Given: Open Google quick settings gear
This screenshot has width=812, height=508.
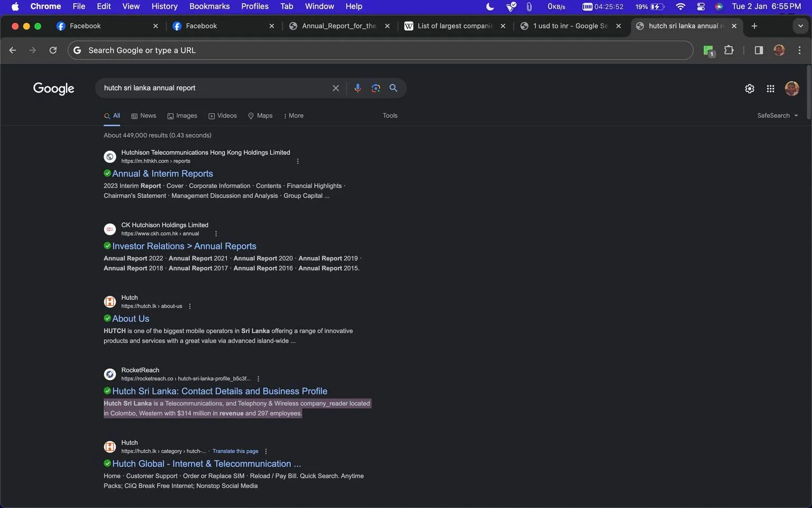Looking at the screenshot, I should point(750,89).
